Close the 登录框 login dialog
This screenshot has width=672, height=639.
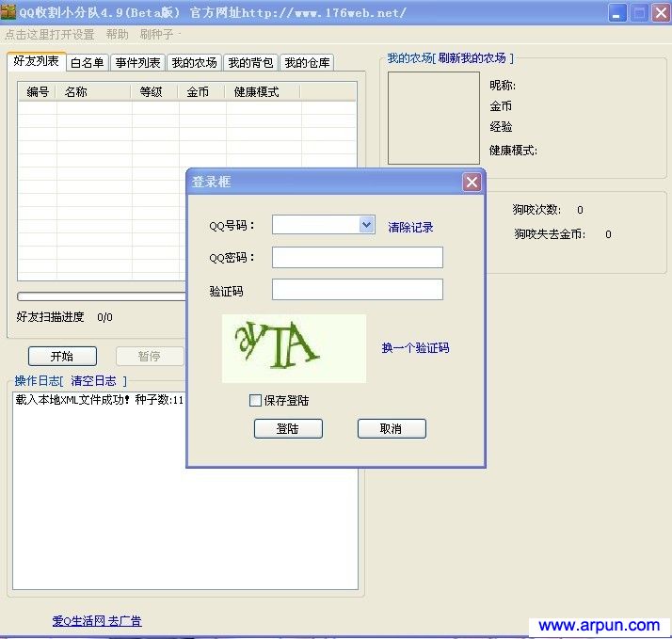coord(472,183)
